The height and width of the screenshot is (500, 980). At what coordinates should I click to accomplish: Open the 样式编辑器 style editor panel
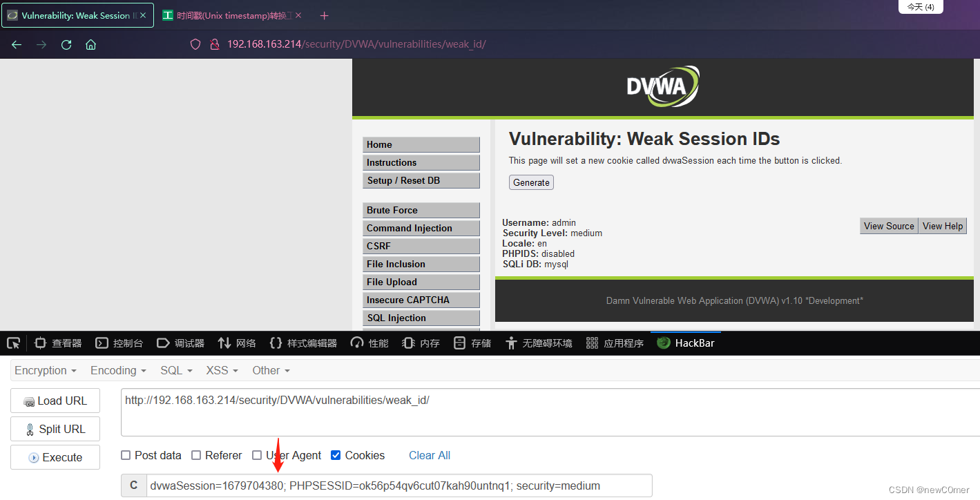click(302, 343)
